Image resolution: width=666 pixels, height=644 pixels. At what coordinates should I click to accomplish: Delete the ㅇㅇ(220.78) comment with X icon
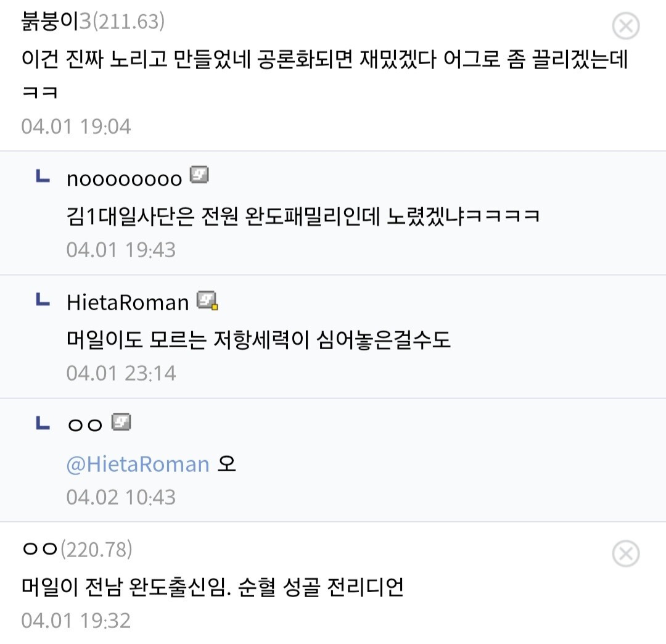pyautogui.click(x=626, y=553)
